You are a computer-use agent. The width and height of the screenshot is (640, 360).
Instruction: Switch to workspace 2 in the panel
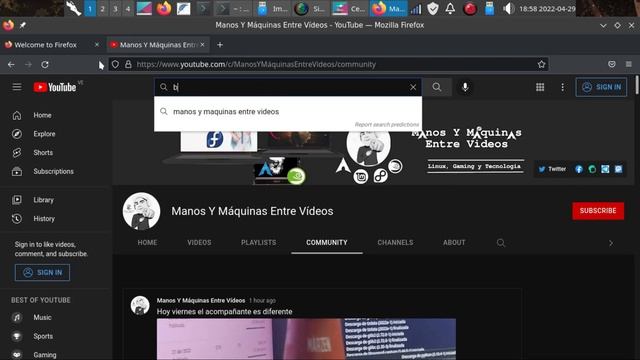pos(102,9)
